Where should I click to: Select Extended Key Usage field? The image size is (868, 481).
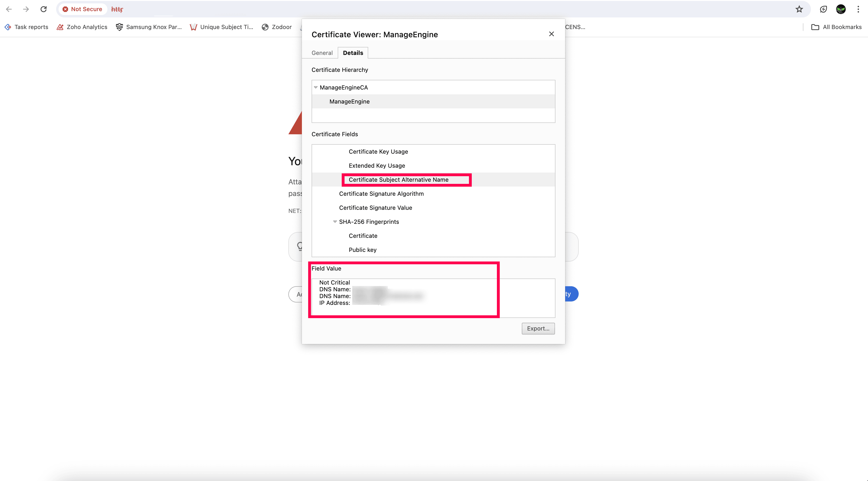coord(377,165)
